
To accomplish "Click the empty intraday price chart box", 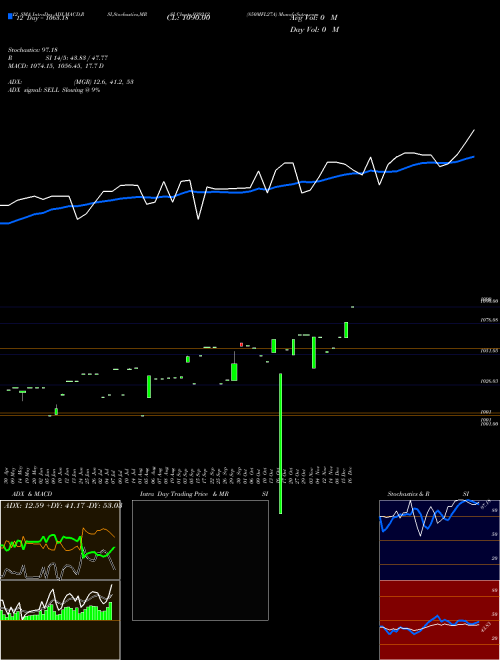I will coord(200,560).
